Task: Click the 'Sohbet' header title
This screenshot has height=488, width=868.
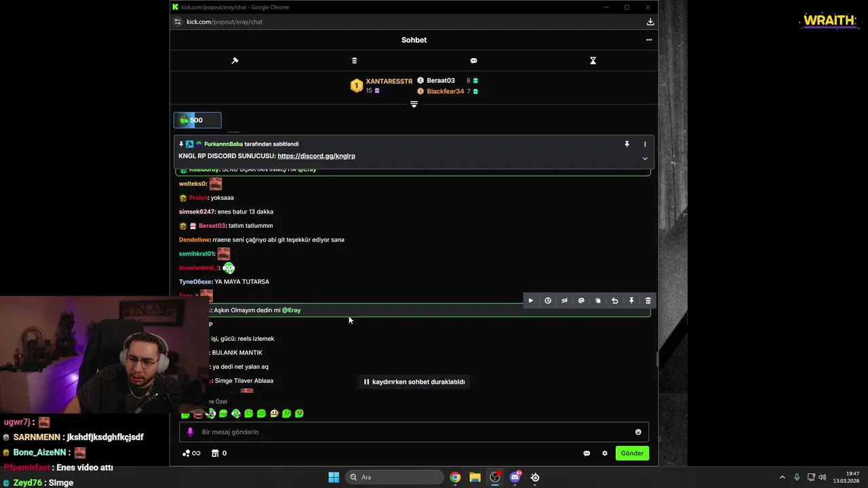Action: [414, 40]
